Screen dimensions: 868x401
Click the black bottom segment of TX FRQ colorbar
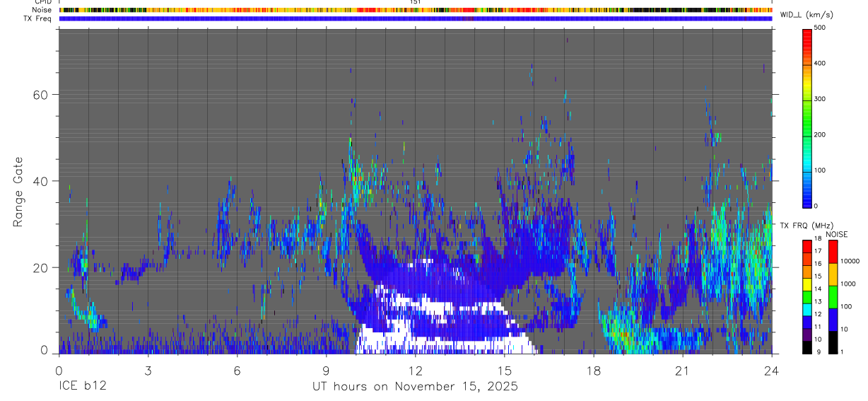coord(807,347)
